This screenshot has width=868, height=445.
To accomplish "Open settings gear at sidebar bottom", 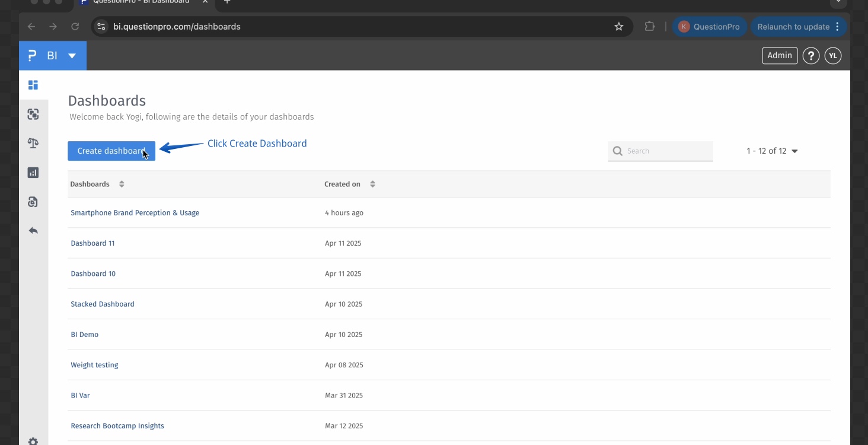I will point(33,441).
